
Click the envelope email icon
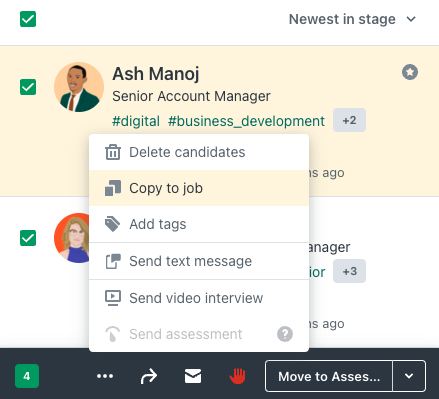pos(193,376)
